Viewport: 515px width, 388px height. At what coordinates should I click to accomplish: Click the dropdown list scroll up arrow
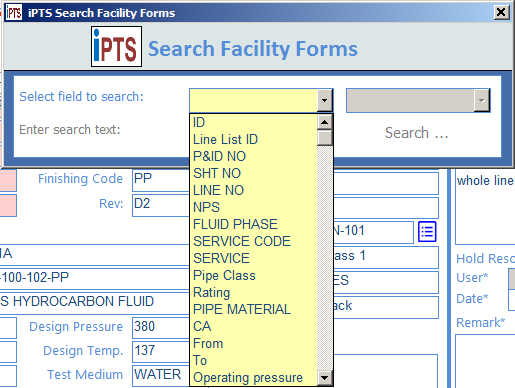coord(325,122)
